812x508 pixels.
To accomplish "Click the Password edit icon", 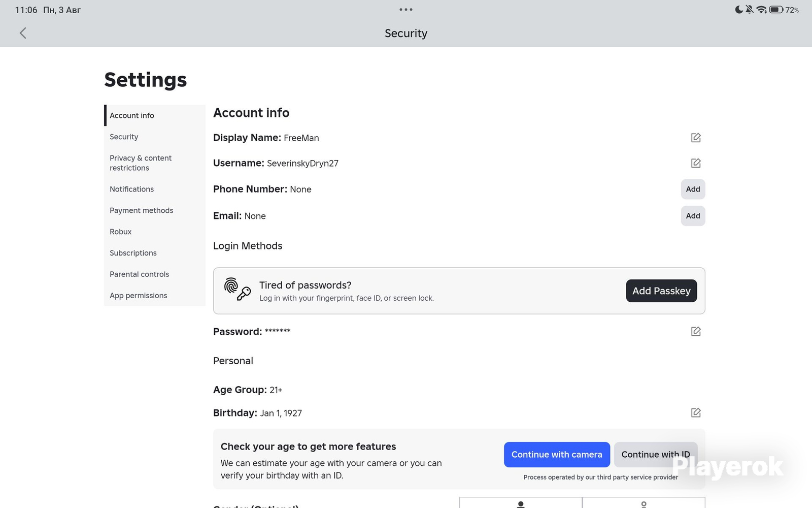I will [x=696, y=331].
